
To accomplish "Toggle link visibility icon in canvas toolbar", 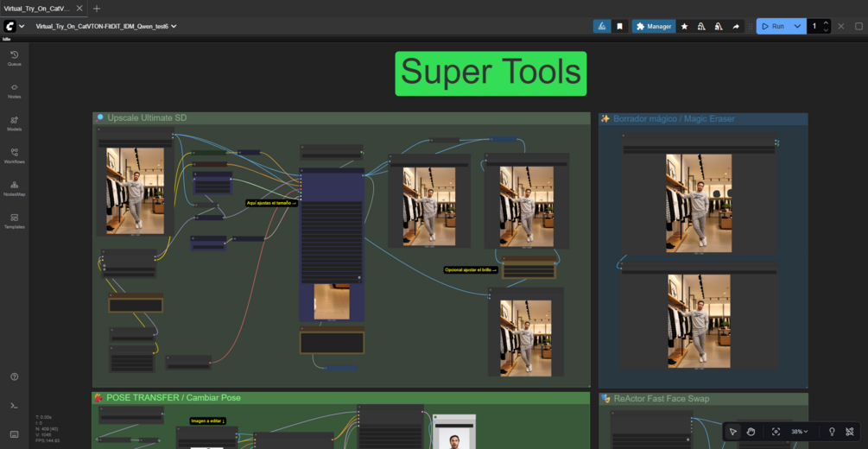I will tap(850, 431).
